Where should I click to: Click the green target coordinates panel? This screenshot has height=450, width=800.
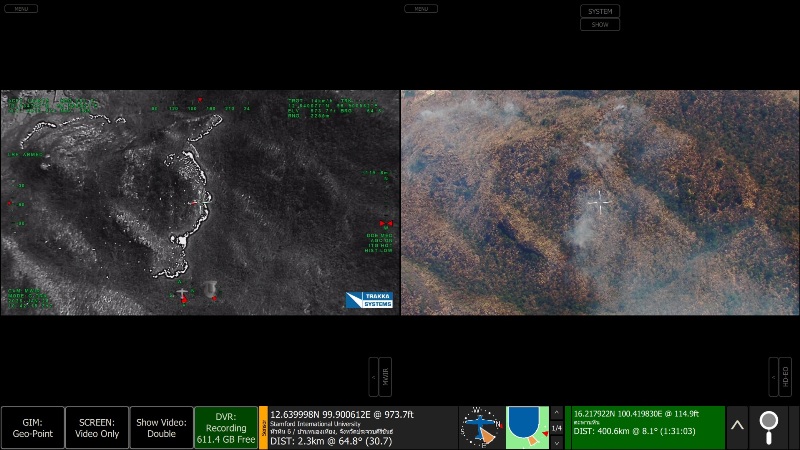644,427
